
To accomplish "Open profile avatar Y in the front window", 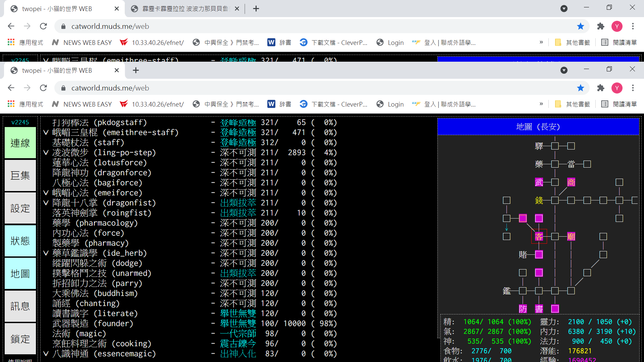I will pos(617,88).
